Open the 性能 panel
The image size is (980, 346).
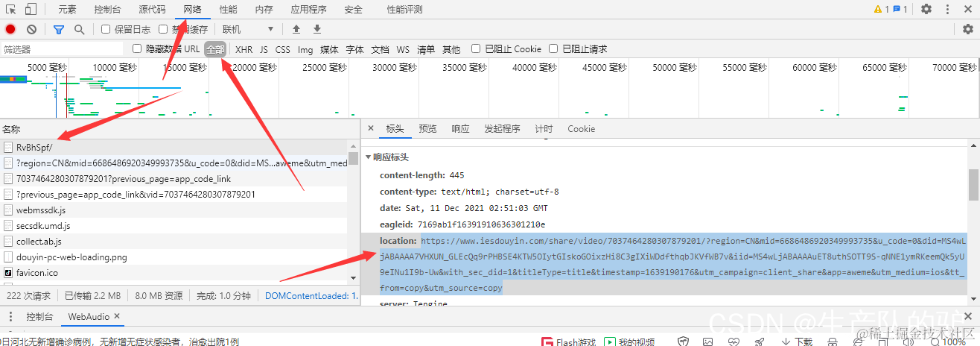click(x=229, y=10)
